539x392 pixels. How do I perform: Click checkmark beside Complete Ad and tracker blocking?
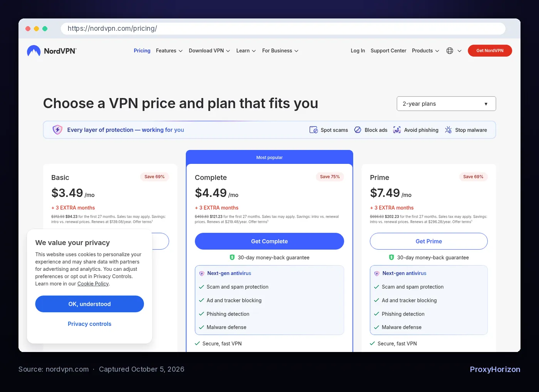click(201, 300)
